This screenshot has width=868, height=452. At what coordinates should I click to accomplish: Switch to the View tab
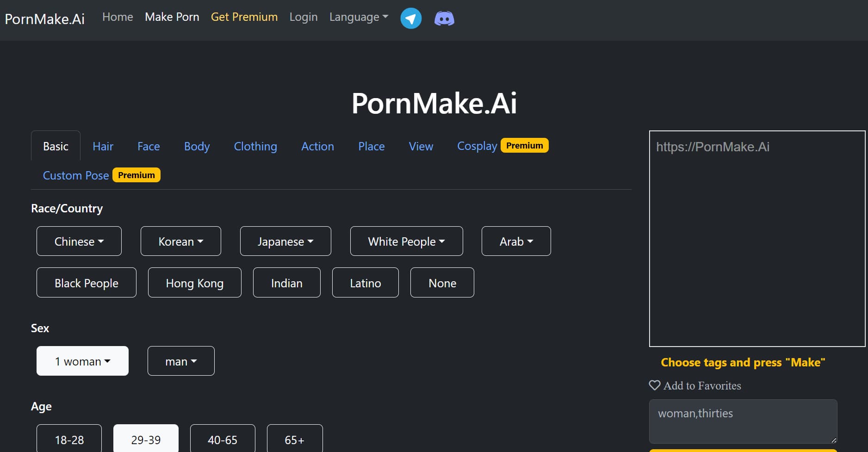click(421, 146)
